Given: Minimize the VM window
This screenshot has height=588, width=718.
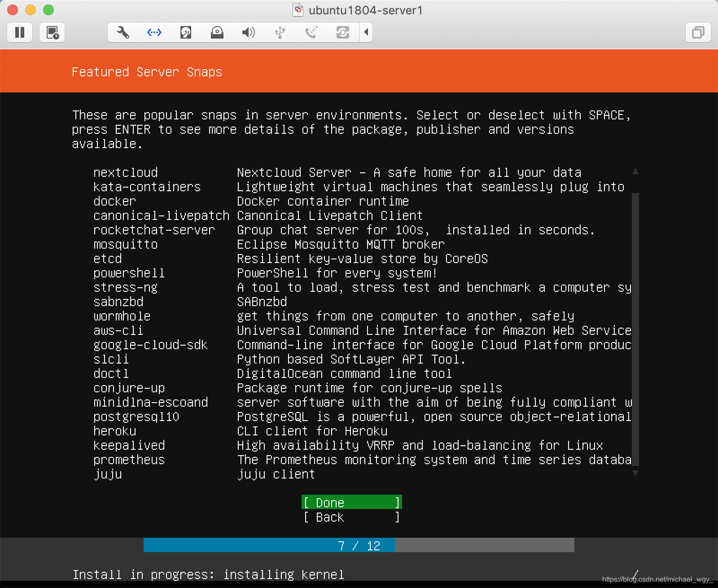Looking at the screenshot, I should pos(31,10).
